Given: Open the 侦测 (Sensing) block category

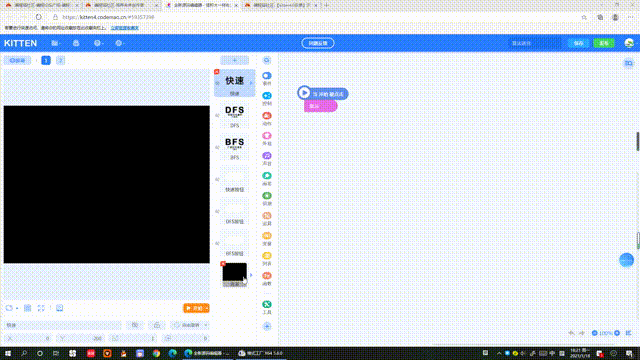Looking at the screenshot, I should tap(267, 198).
